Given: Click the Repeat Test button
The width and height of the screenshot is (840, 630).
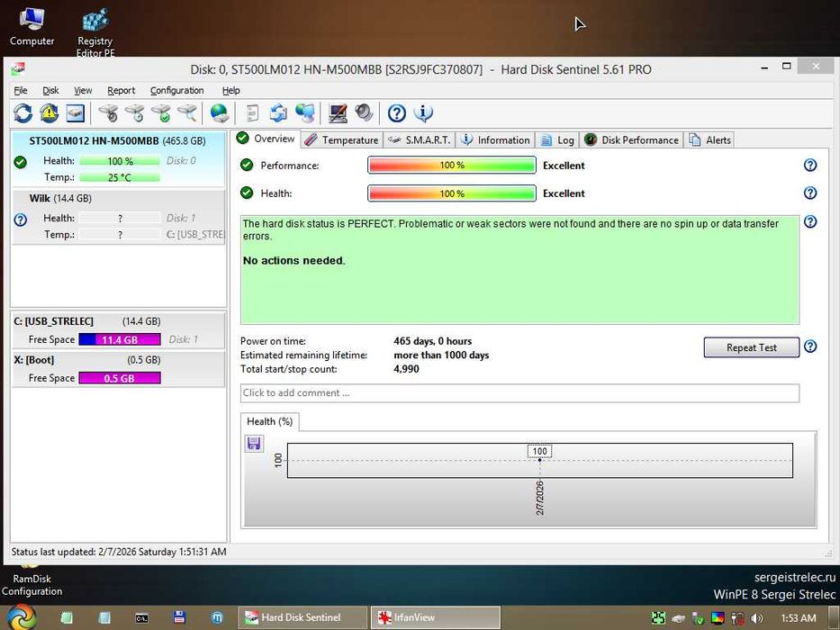Looking at the screenshot, I should coord(751,347).
